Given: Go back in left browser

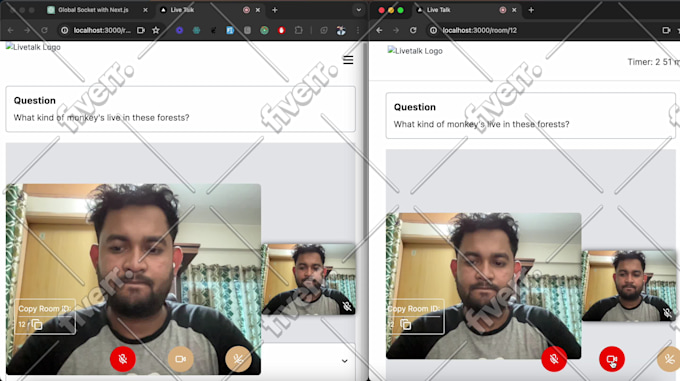Looking at the screenshot, I should [10, 30].
